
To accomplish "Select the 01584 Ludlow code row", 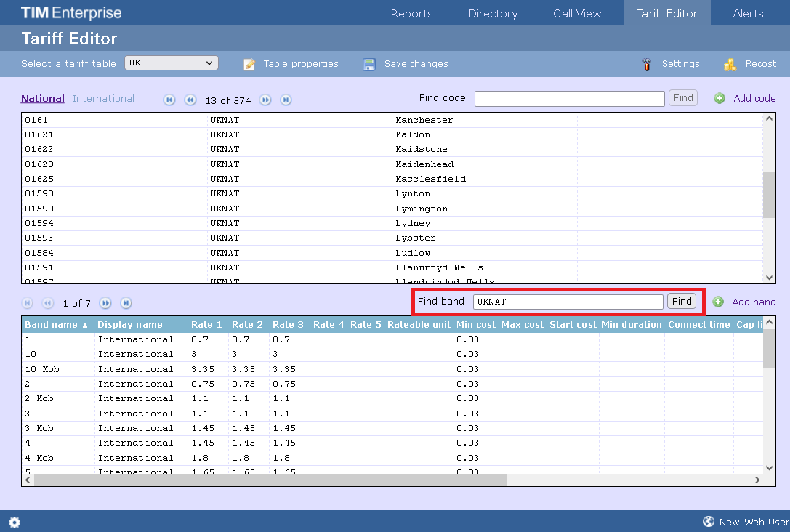I will point(392,253).
